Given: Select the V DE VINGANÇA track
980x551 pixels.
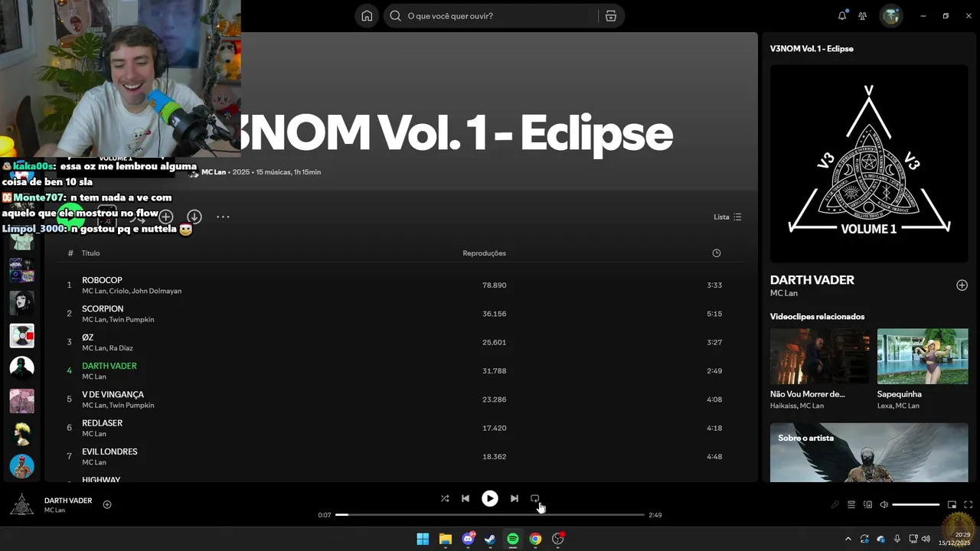Looking at the screenshot, I should tap(113, 395).
